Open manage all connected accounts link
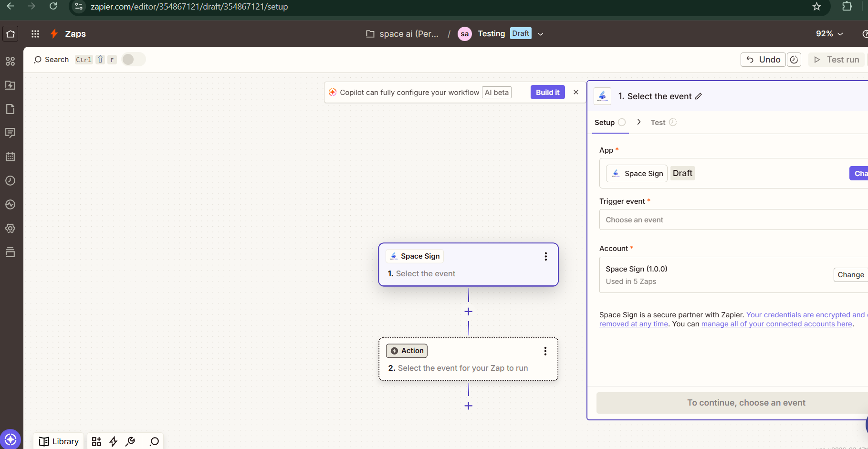Image resolution: width=868 pixels, height=449 pixels. [x=776, y=324]
